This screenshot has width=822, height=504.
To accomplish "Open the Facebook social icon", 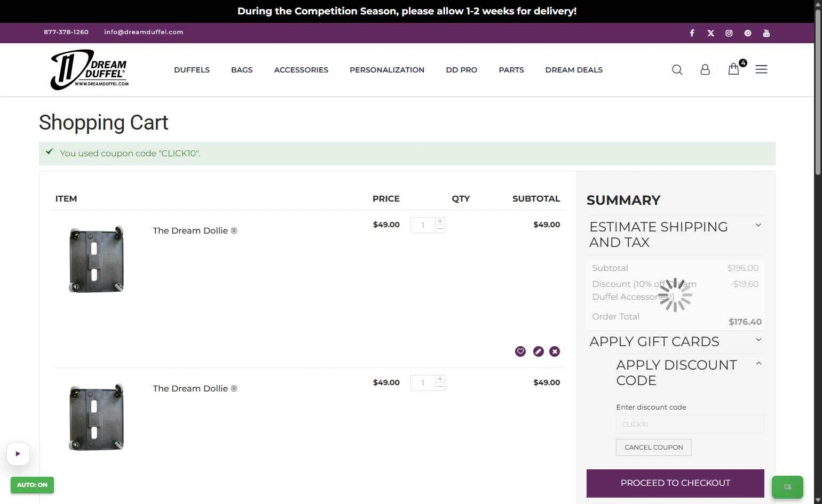I will pyautogui.click(x=692, y=33).
